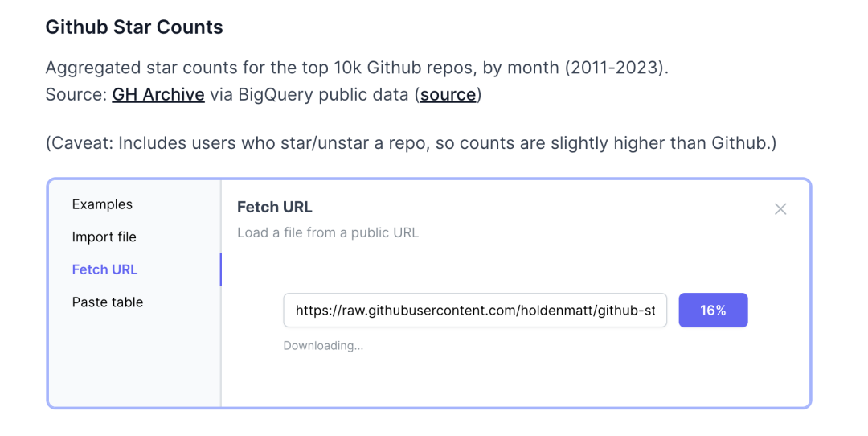Click the Fetch URL panel title
The image size is (868, 436).
tap(274, 208)
